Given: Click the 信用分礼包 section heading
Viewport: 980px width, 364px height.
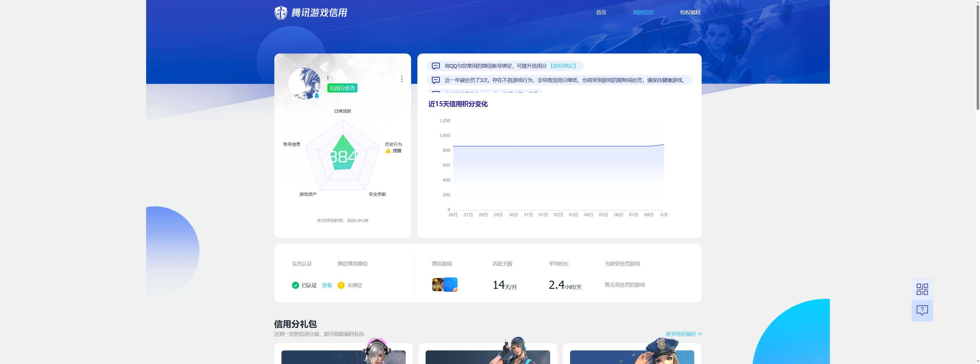Looking at the screenshot, I should tap(295, 324).
